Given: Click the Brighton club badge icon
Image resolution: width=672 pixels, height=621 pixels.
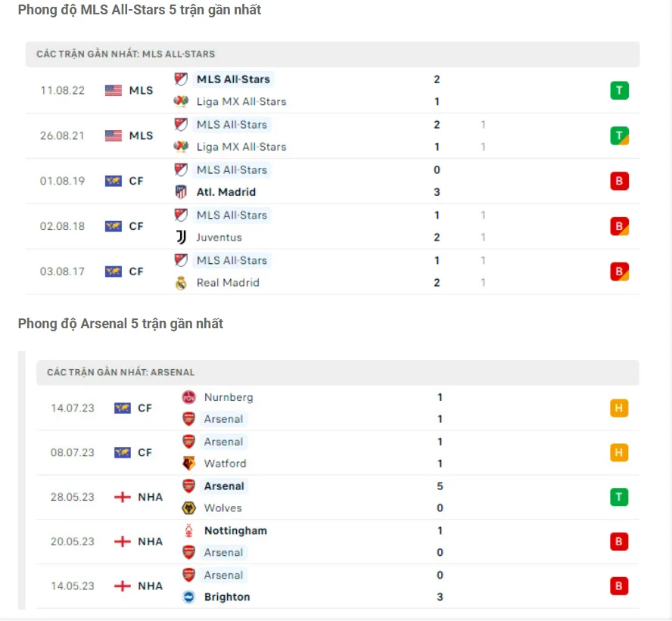Looking at the screenshot, I should [x=188, y=597].
